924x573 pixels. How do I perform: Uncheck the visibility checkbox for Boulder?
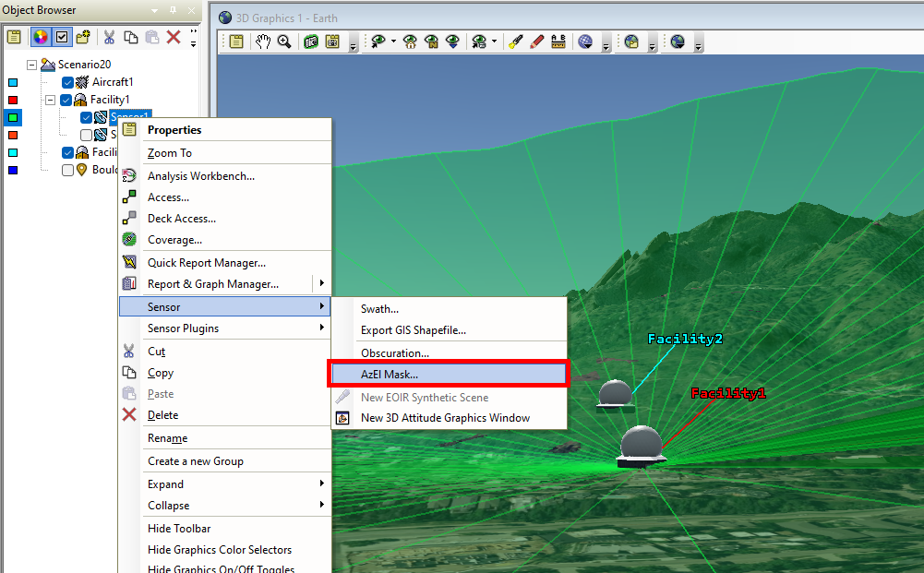[68, 170]
